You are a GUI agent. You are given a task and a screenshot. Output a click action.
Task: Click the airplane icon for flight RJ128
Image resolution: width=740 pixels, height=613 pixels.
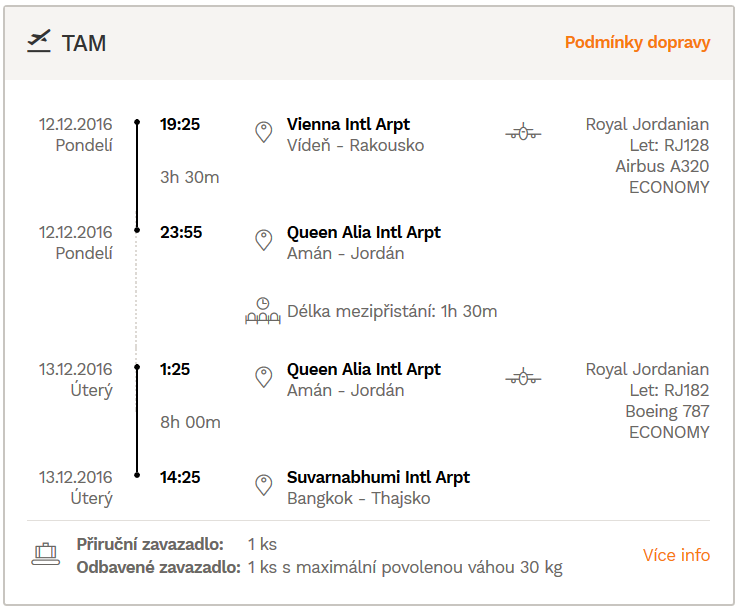tap(523, 132)
